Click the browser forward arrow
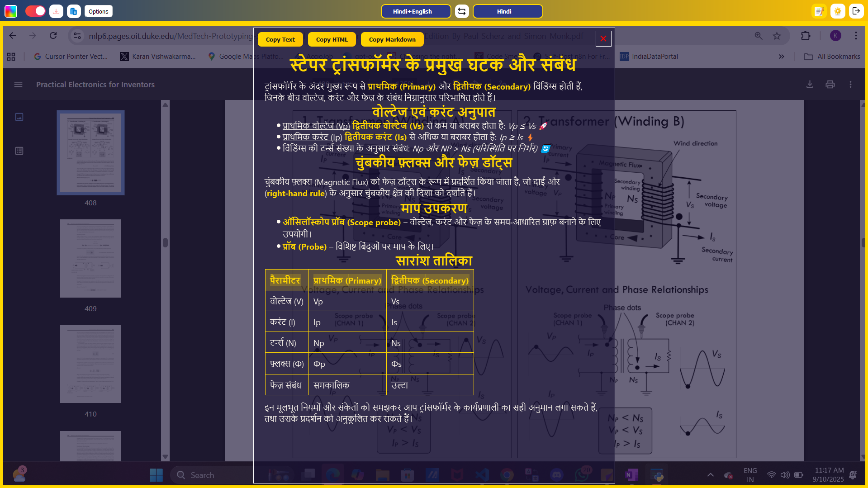Image resolution: width=868 pixels, height=488 pixels. pyautogui.click(x=33, y=36)
